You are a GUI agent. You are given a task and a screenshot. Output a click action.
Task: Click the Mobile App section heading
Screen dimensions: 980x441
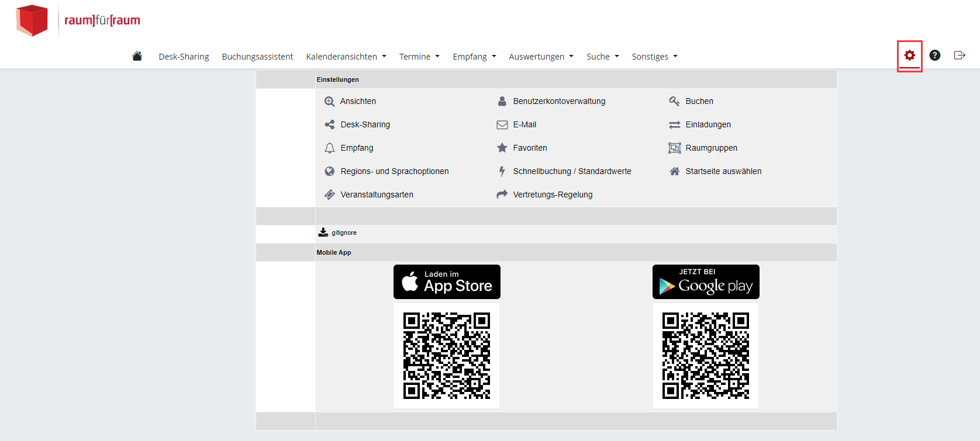[x=334, y=252]
